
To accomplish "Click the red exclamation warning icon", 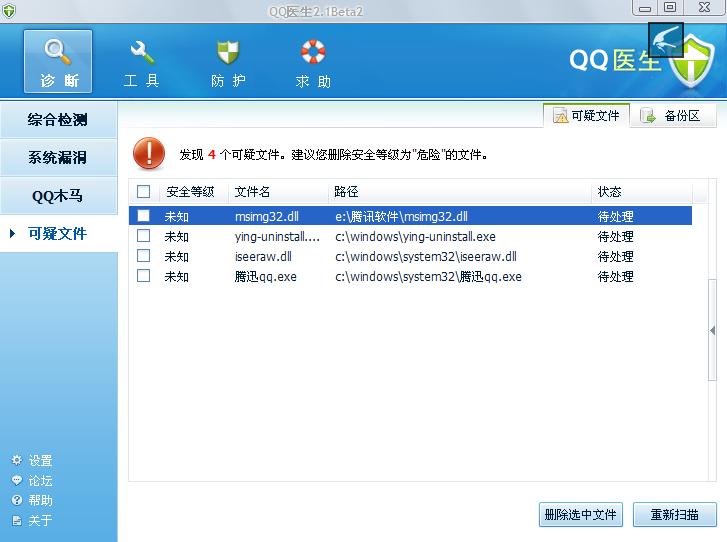I will (x=149, y=153).
